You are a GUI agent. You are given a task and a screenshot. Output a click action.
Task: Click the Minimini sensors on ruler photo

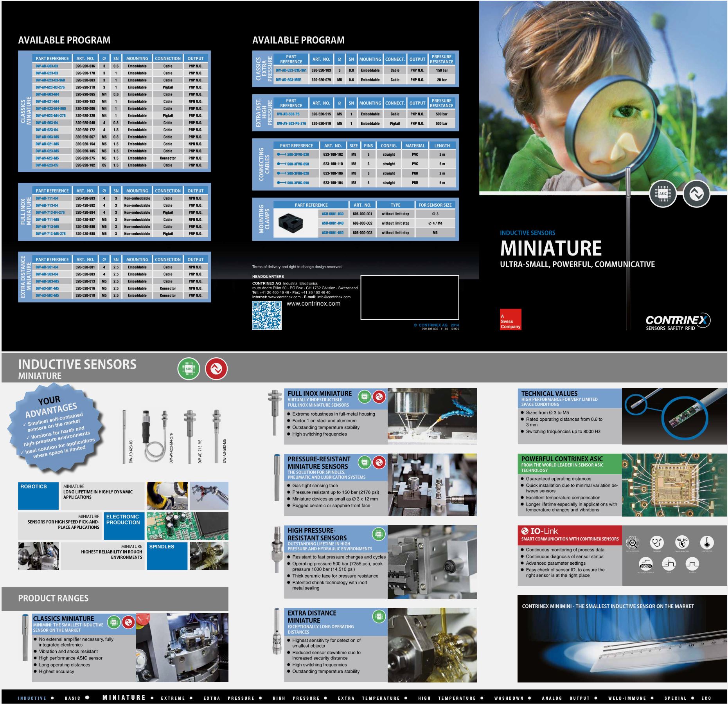622,639
